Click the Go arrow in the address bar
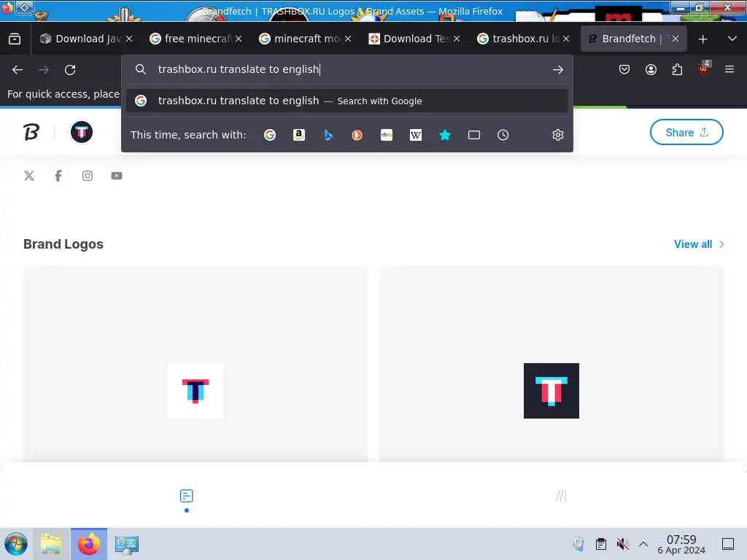Image resolution: width=747 pixels, height=560 pixels. click(558, 69)
